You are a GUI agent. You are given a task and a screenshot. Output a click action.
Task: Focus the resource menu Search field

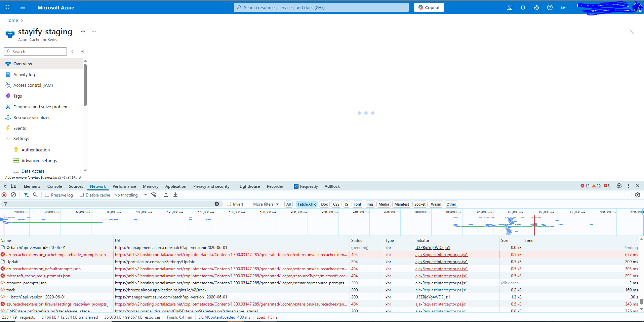[x=35, y=51]
